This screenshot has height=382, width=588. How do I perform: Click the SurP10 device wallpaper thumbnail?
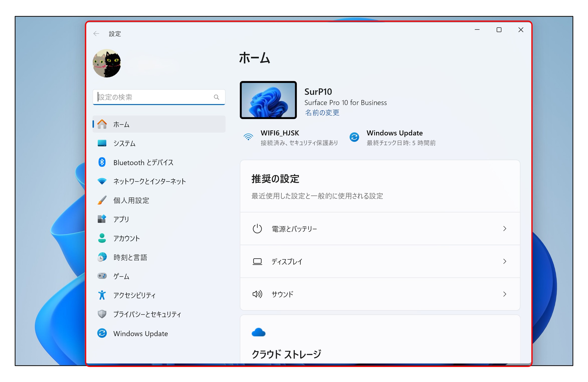[x=268, y=100]
